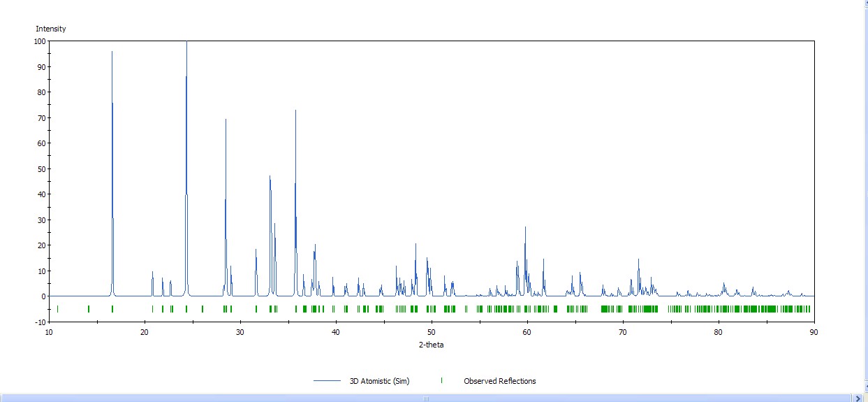Viewport: 868px width, 402px height.
Task: Click the scrollbar's right arrow button
Action: tap(856, 398)
